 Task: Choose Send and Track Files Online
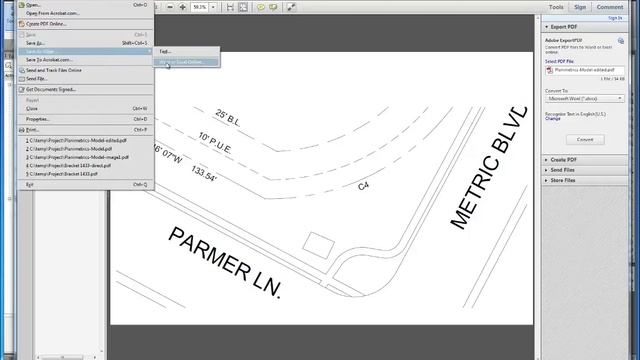[x=85, y=70]
